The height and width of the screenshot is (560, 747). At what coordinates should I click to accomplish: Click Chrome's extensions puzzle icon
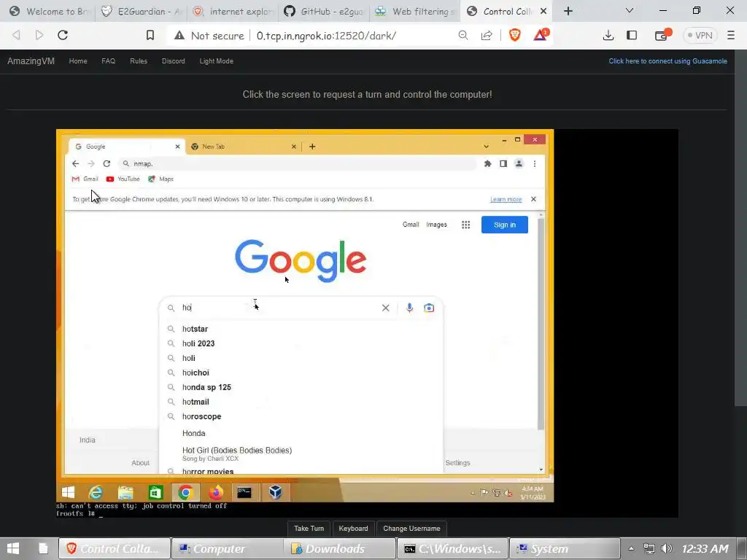click(487, 164)
